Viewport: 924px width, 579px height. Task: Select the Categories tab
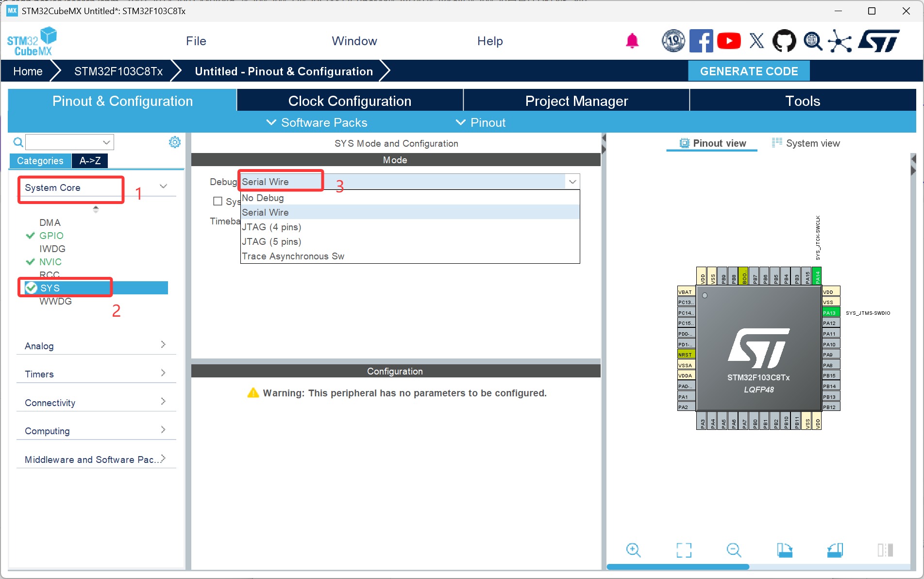(x=40, y=161)
